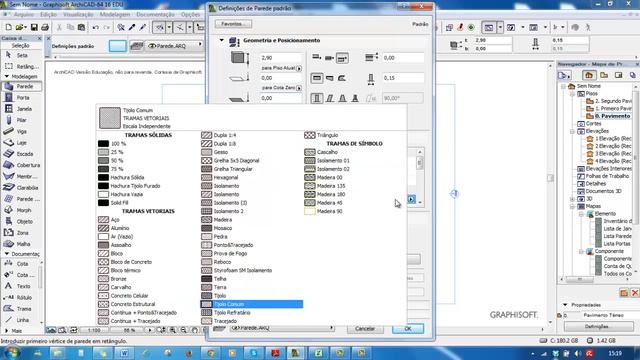Screen dimensions: 640x360
Task: Collapse the Elevações tree node
Action: 573,131
